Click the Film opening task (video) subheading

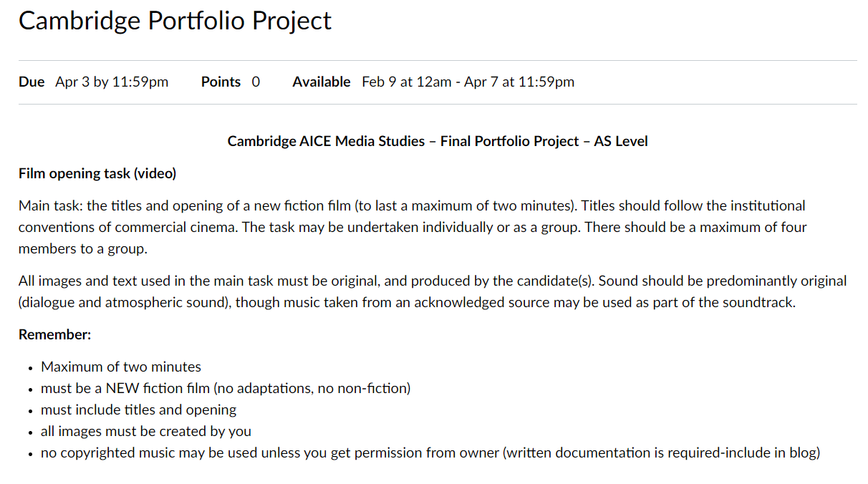coord(97,173)
